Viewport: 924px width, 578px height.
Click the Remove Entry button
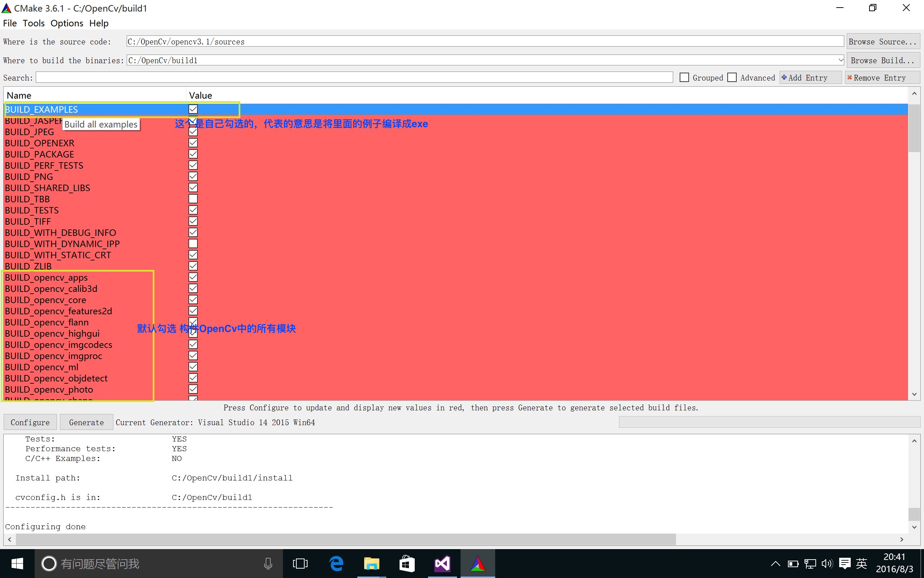coord(882,78)
